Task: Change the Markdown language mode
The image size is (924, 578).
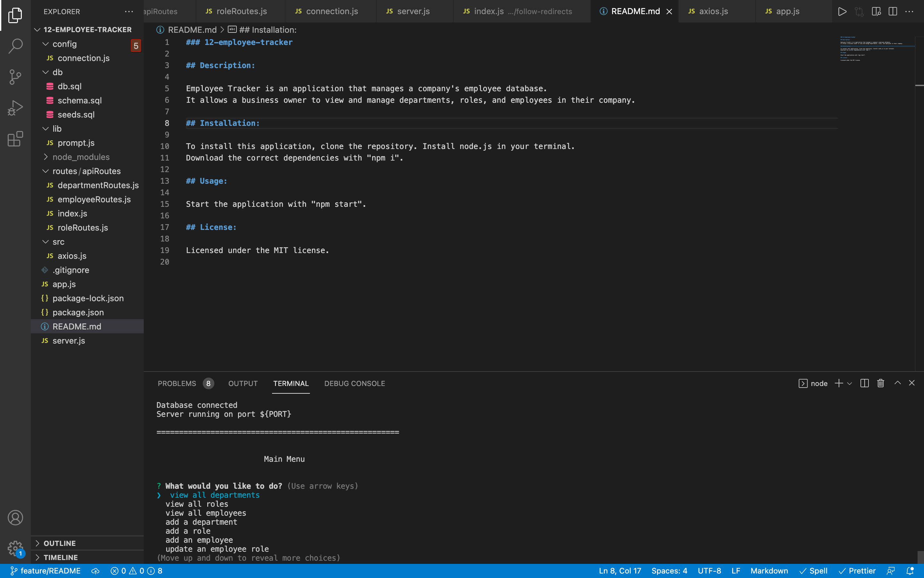Action: point(769,571)
